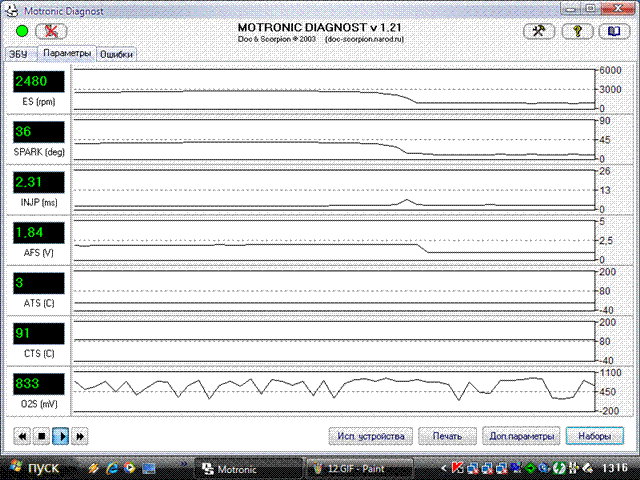Rewind the parameter recording
This screenshot has height=480, width=640.
pyautogui.click(x=22, y=436)
